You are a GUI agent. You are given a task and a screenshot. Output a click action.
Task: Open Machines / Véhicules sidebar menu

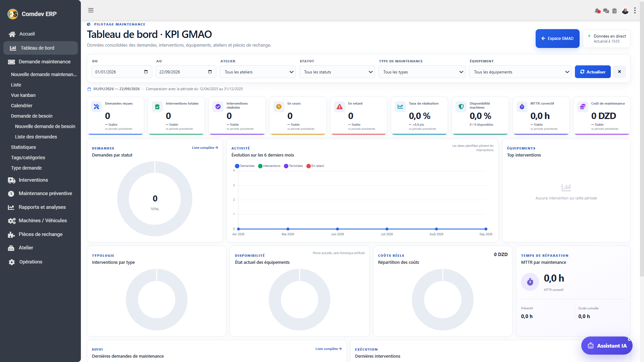coord(41,221)
